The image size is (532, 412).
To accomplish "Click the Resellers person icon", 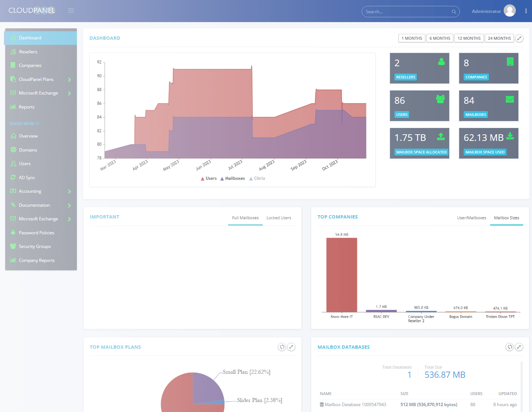I will (13, 51).
